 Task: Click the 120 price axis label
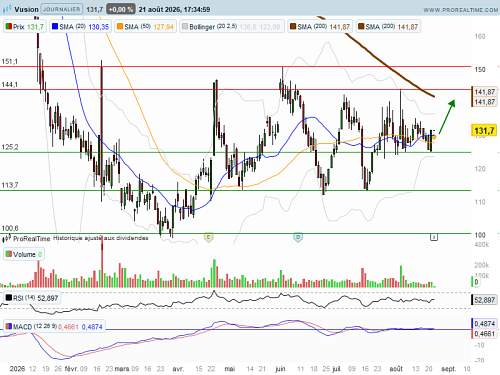[x=480, y=169]
